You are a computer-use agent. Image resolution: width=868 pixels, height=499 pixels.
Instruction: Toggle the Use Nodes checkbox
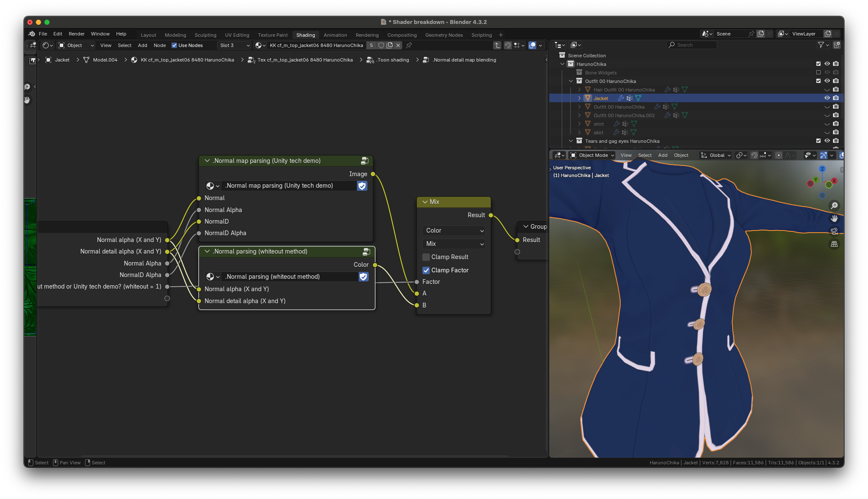[x=174, y=45]
